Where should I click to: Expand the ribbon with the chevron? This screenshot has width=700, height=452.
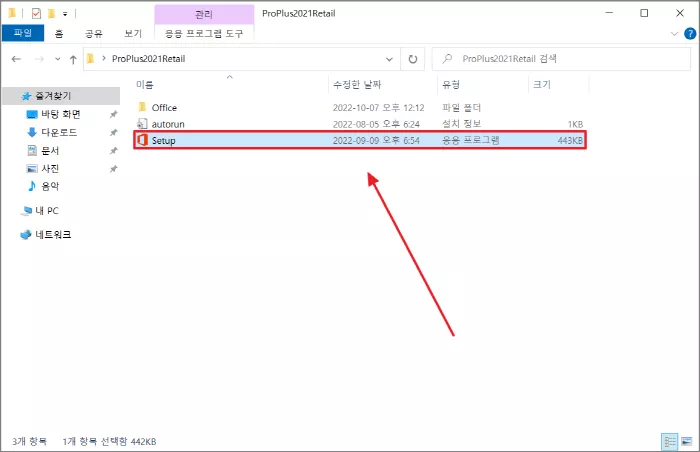pyautogui.click(x=674, y=33)
